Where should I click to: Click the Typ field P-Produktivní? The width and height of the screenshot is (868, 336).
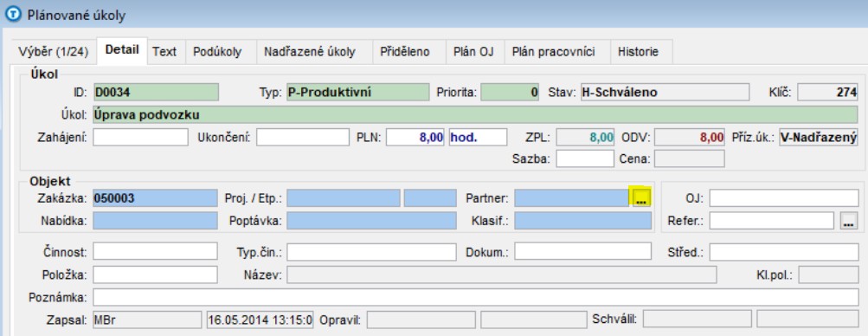click(x=357, y=93)
